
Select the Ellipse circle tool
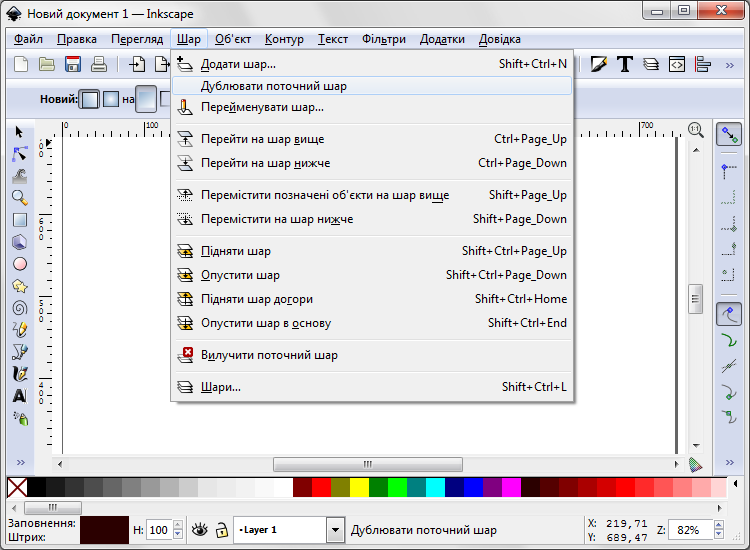coord(19,264)
